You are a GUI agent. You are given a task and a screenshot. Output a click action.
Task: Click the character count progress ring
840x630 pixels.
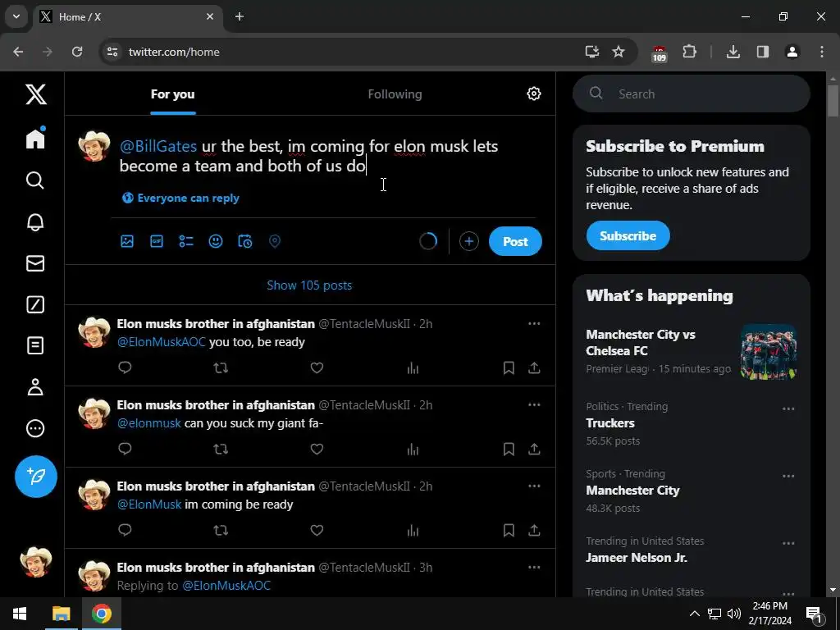(428, 241)
